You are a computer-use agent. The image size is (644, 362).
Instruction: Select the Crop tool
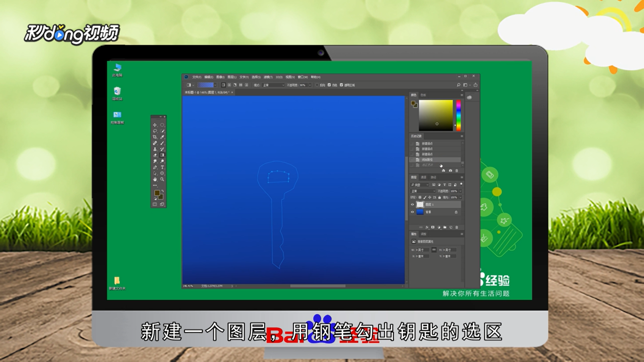[x=155, y=137]
